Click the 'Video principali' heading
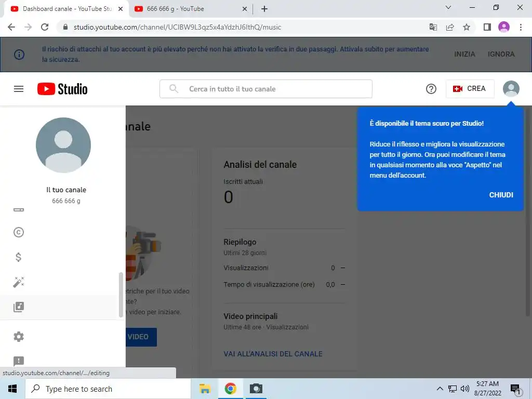532x399 pixels. point(250,316)
